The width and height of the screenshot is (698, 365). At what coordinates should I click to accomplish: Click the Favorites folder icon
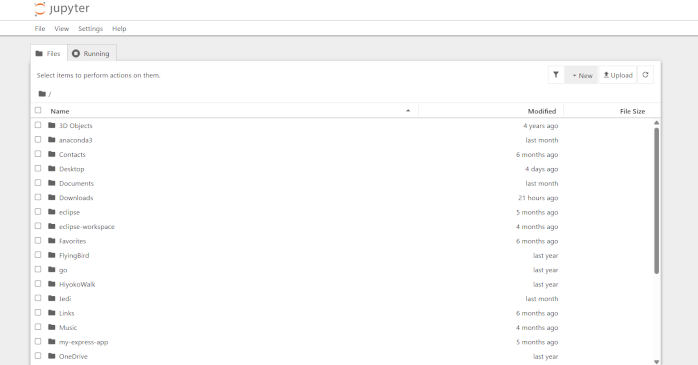pyautogui.click(x=52, y=240)
